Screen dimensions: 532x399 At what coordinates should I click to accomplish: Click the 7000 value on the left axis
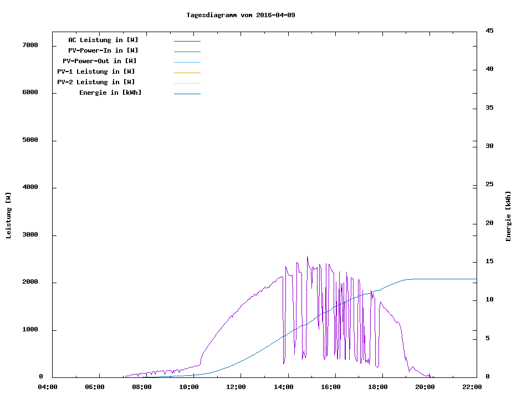tap(30, 45)
